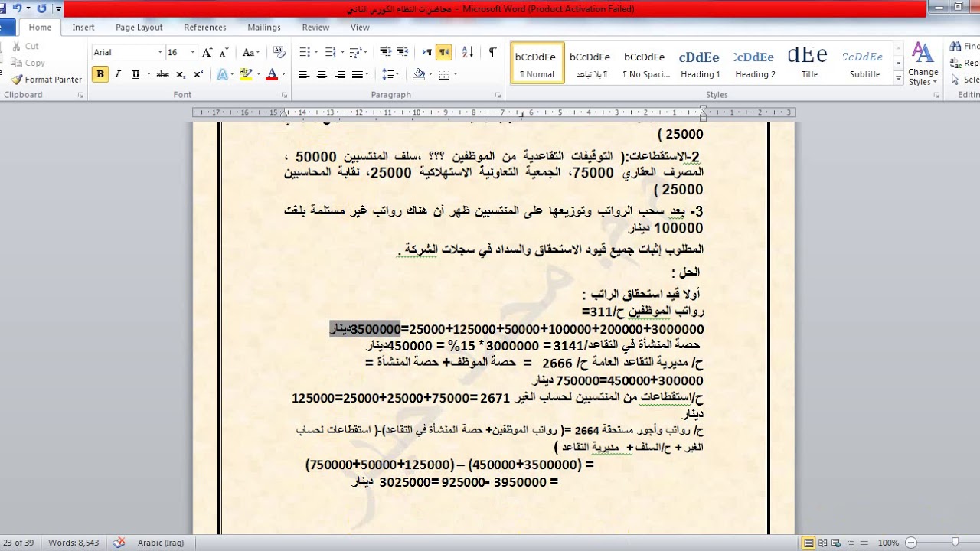Open the Font size dropdown
The image size is (980, 551).
point(192,52)
